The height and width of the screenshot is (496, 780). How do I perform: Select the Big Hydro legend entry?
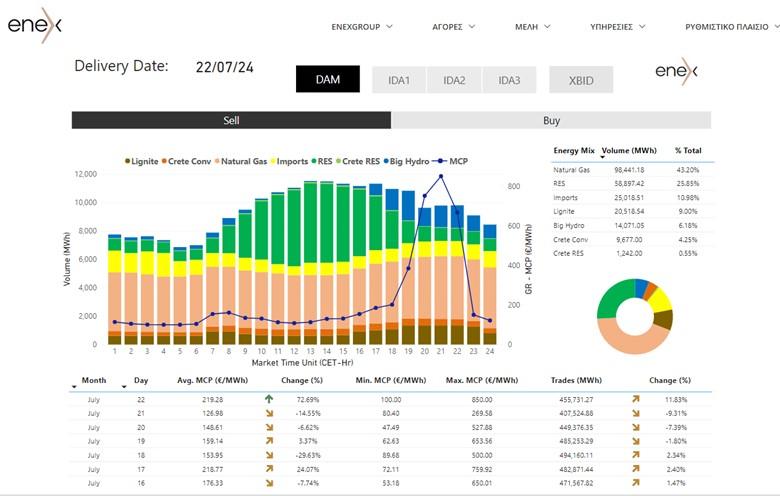406,161
